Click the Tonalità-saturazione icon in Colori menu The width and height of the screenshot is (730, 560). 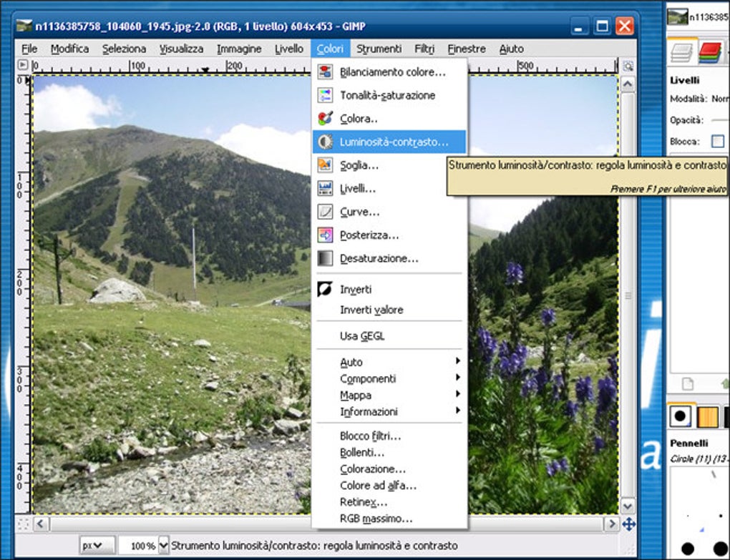[x=325, y=95]
